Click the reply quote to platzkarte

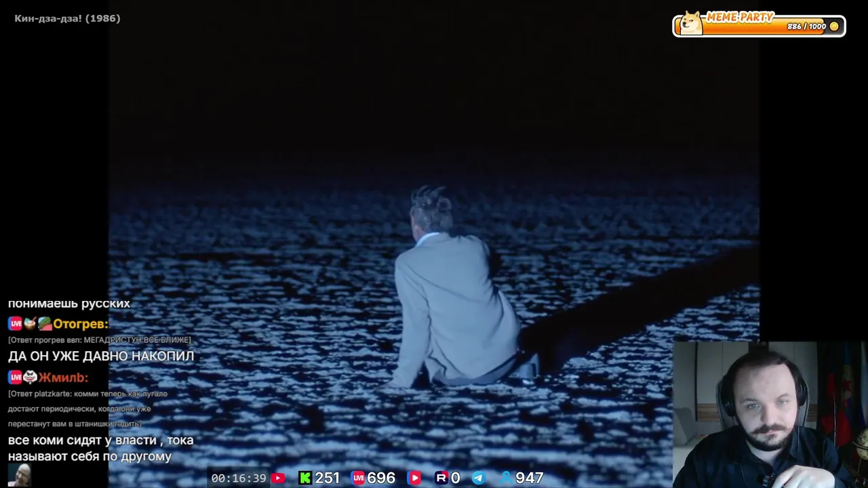88,409
